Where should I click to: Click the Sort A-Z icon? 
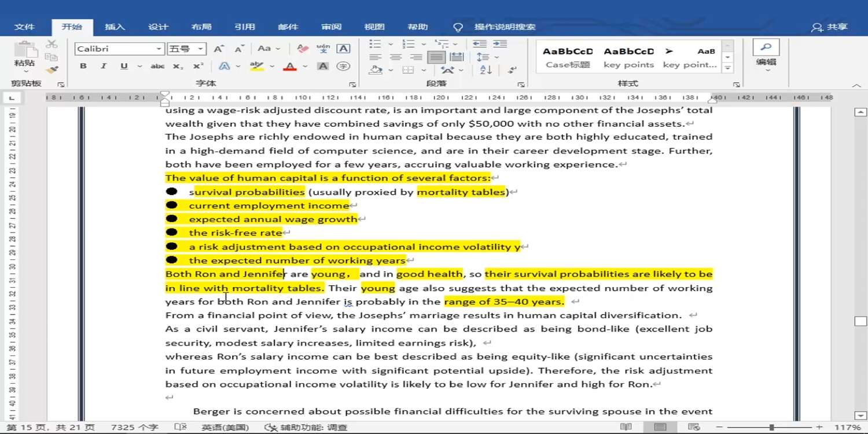pyautogui.click(x=486, y=70)
